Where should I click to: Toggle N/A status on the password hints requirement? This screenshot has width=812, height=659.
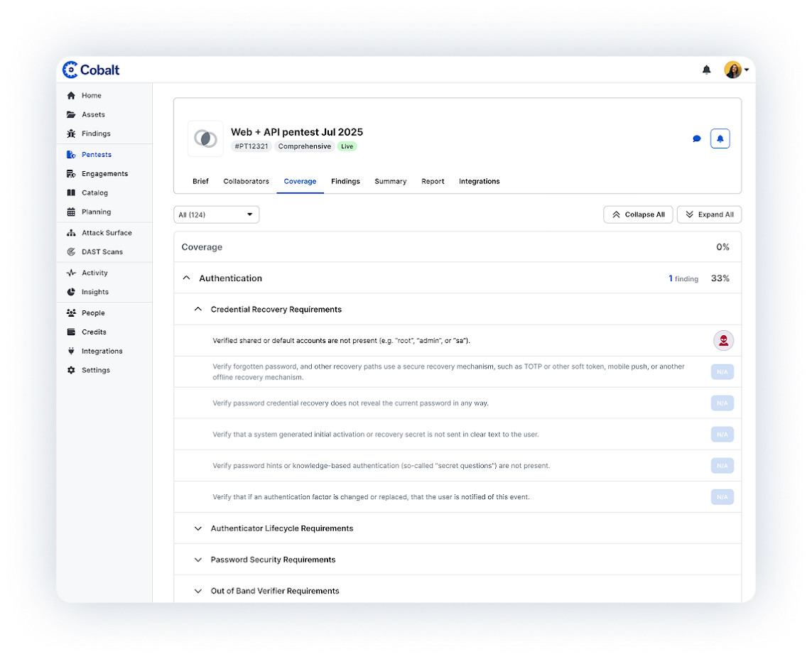pos(722,465)
